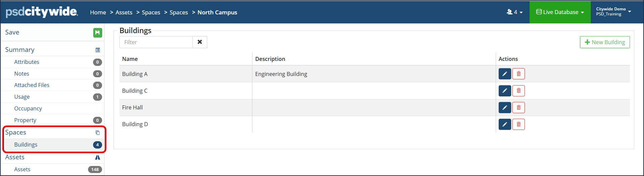644x176 pixels.
Task: Delete Building A using trash icon
Action: coord(518,74)
